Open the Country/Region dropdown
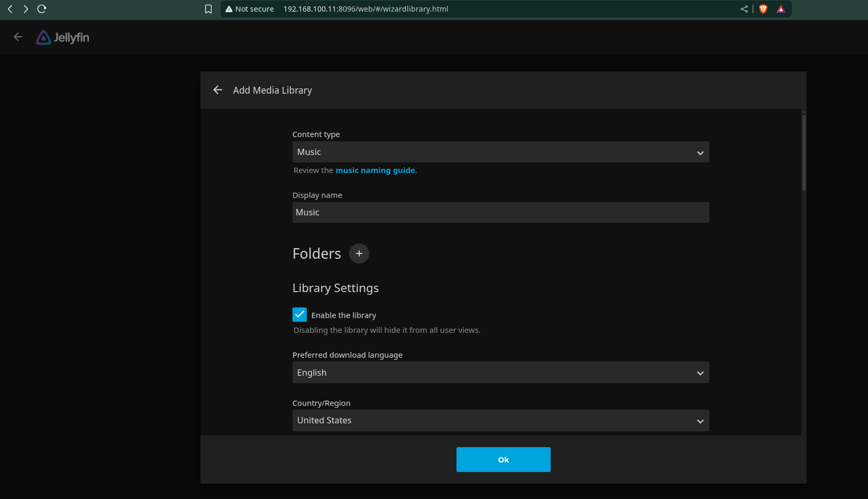Screen dimensions: 868x499 (x=500, y=421)
